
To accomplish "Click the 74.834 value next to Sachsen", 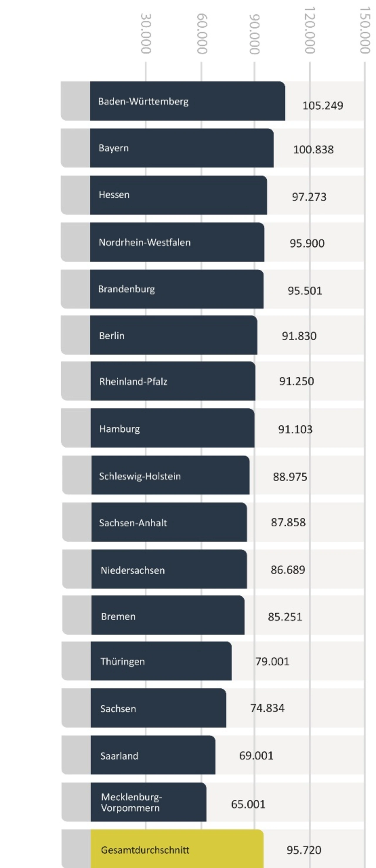I will click(x=267, y=708).
